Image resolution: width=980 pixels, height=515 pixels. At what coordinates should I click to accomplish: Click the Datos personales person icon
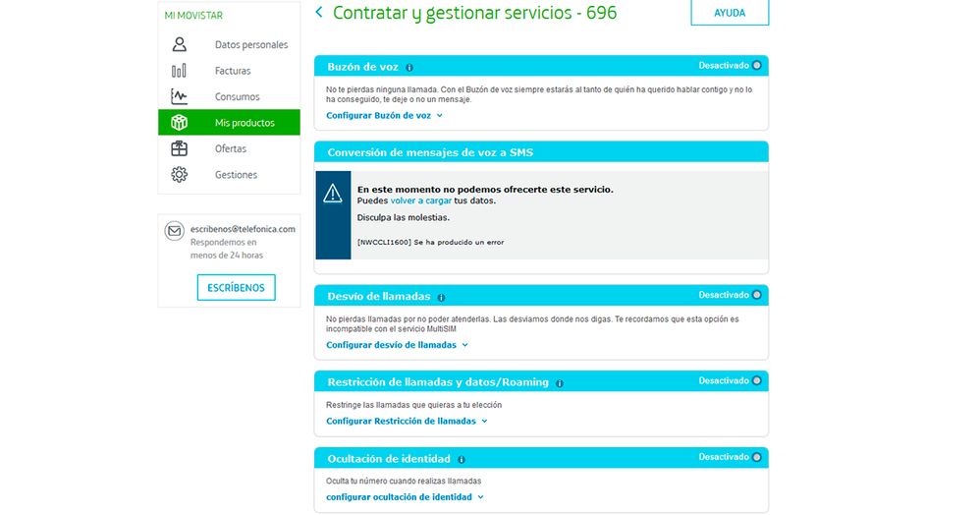(179, 45)
